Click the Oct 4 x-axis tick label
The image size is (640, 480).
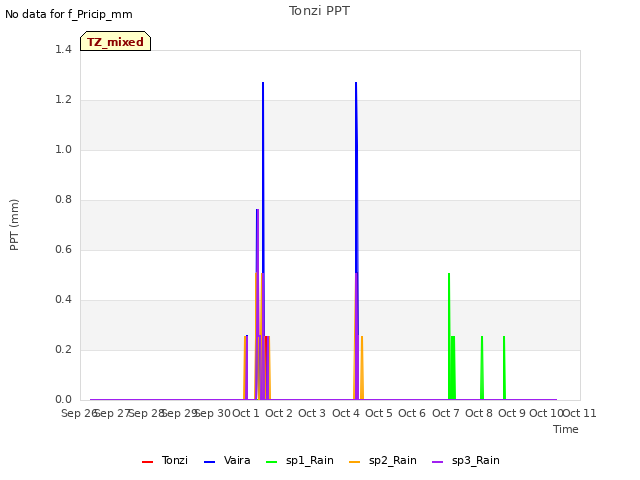346,413
